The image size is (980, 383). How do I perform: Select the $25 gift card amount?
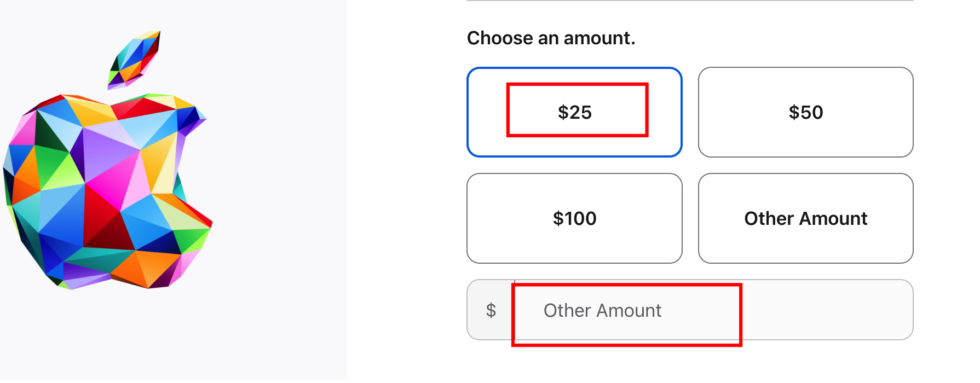point(574,112)
